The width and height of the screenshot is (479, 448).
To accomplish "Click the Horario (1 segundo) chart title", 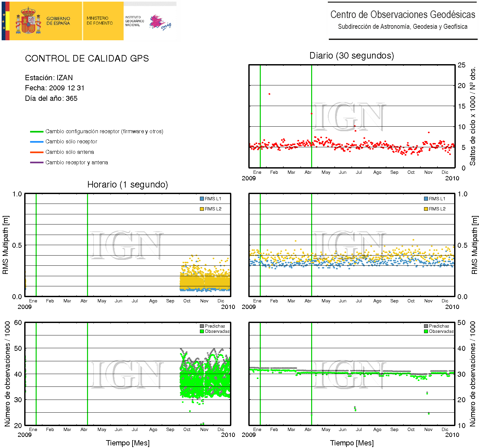I will [127, 185].
